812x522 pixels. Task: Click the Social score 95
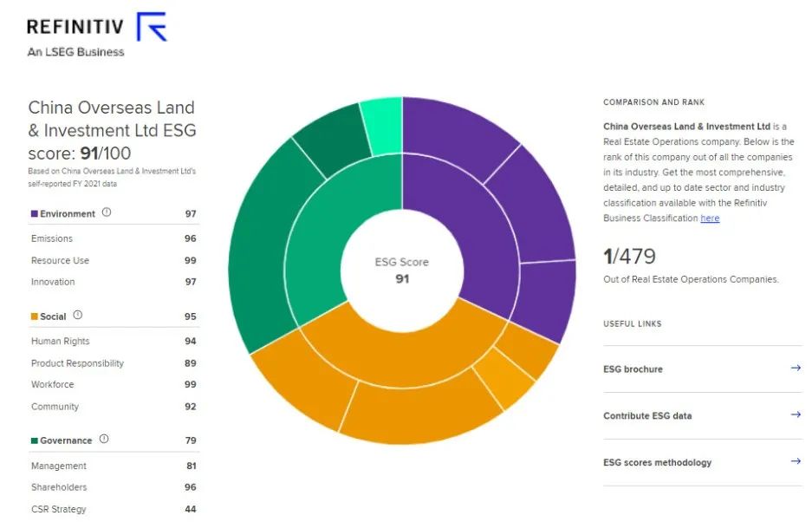coord(191,316)
